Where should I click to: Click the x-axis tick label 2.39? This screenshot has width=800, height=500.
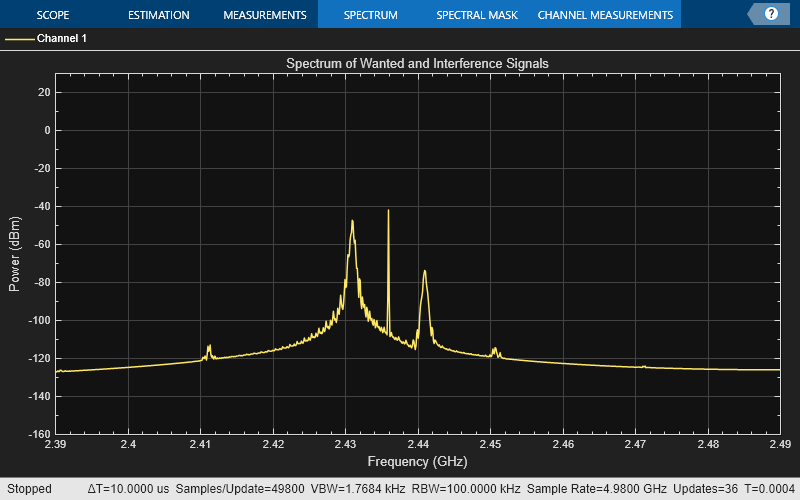pos(55,444)
